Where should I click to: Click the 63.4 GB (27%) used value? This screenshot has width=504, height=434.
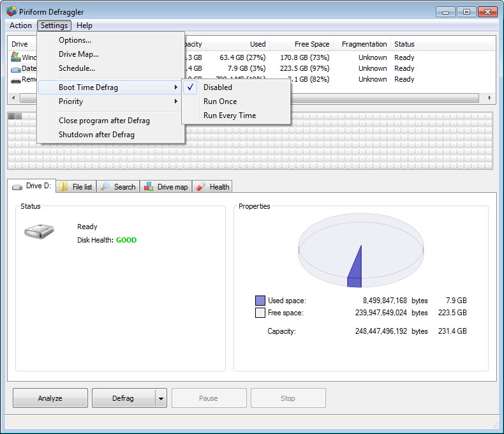(242, 57)
